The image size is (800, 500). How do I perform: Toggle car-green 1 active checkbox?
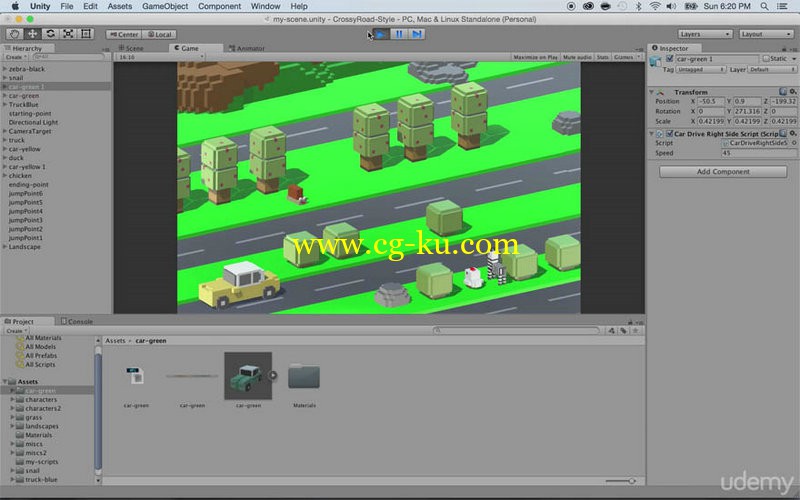coord(670,59)
